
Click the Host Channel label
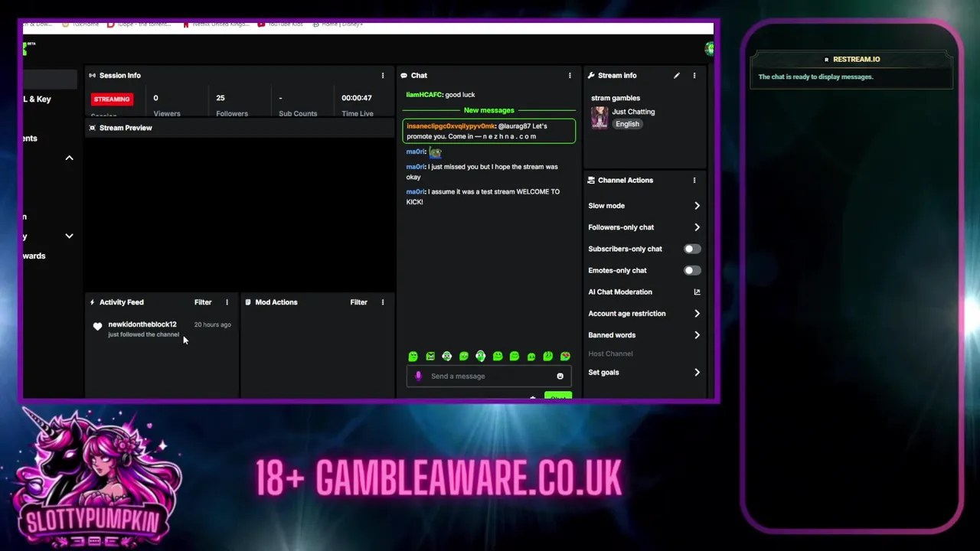click(x=610, y=354)
